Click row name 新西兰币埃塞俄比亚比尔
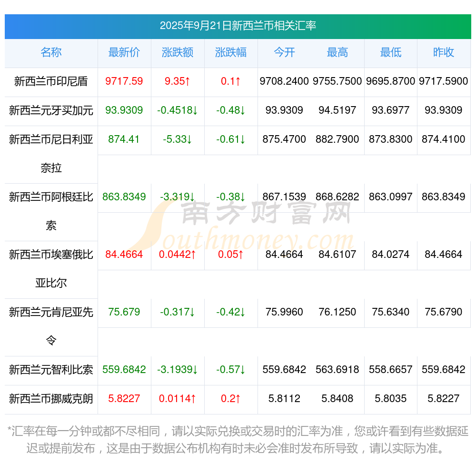Screen dimensions: 476x463 51,269
